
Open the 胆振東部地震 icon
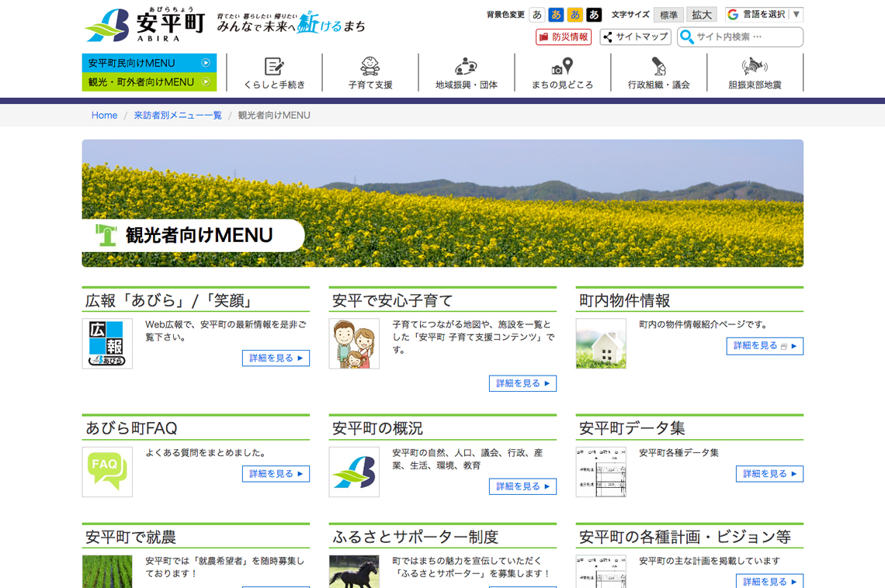[755, 66]
